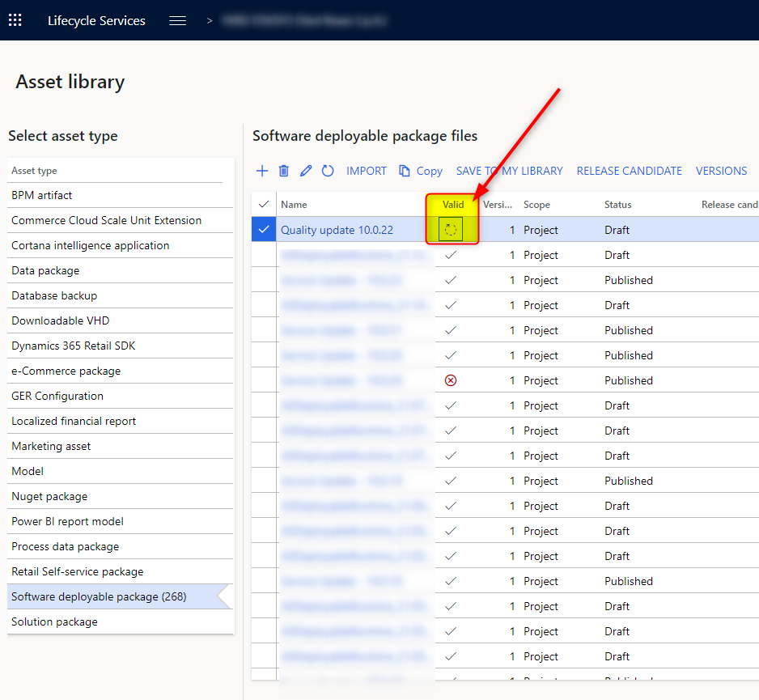Click the IMPORT button
This screenshot has height=700, width=759.
(367, 171)
